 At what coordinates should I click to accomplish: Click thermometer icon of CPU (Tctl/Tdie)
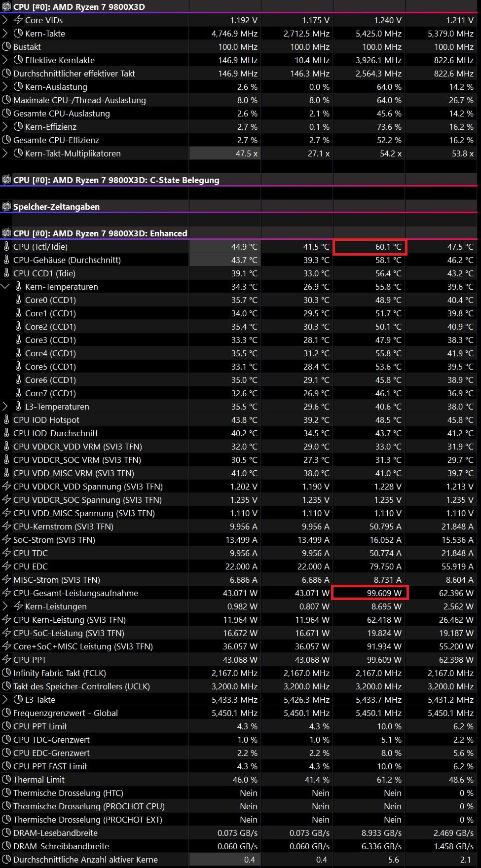(6, 247)
